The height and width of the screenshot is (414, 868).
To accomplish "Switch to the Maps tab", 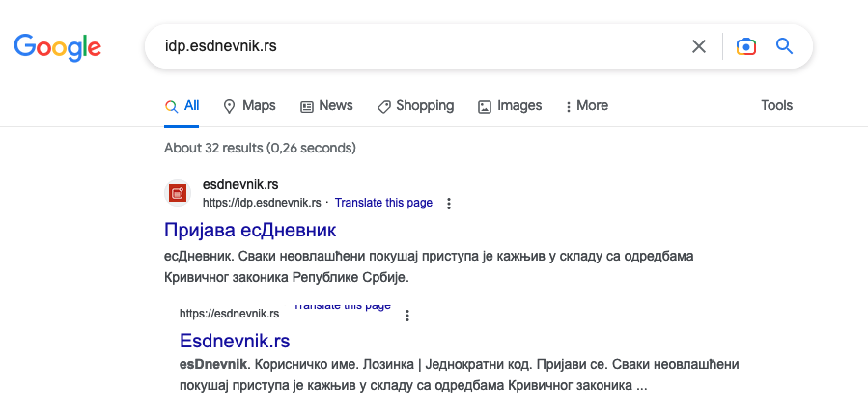I will [x=249, y=106].
